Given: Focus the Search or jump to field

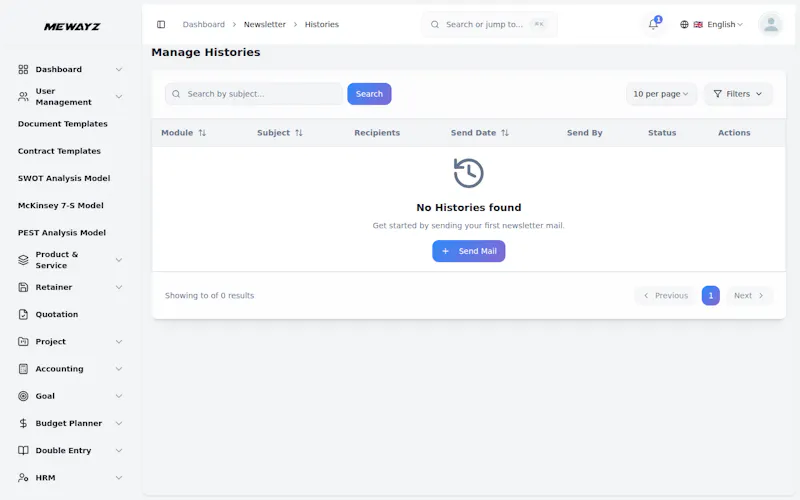Looking at the screenshot, I should click(490, 24).
